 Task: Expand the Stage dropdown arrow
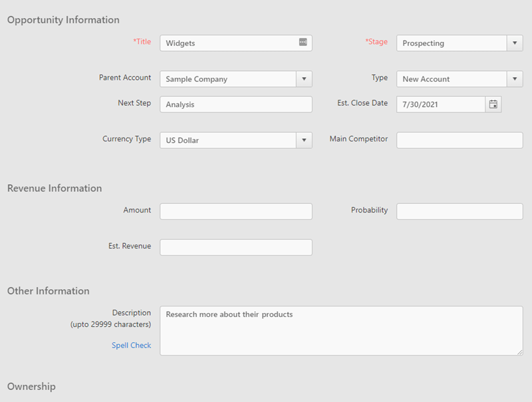515,43
